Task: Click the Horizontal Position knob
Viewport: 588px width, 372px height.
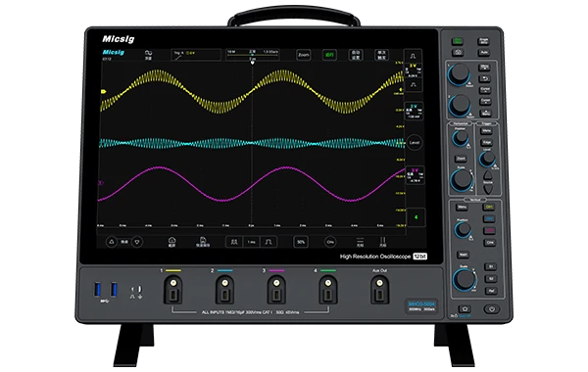Action: 461,138
